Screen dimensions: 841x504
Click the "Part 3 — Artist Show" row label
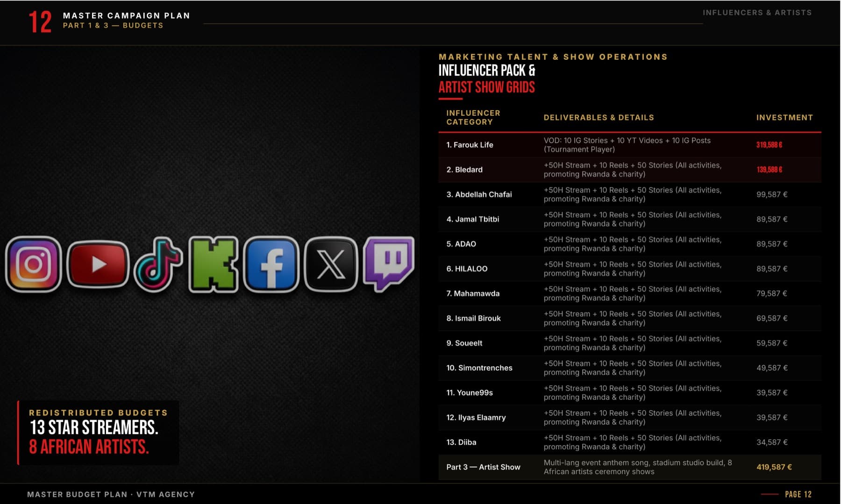483,467
